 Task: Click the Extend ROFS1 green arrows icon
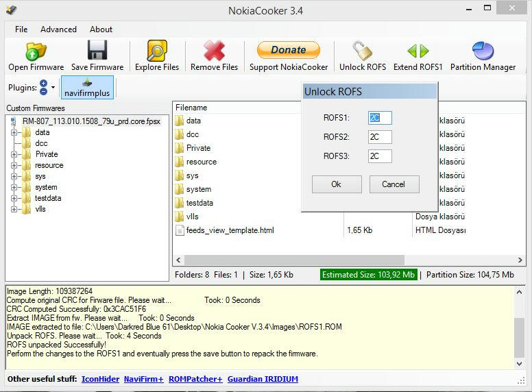pyautogui.click(x=418, y=51)
